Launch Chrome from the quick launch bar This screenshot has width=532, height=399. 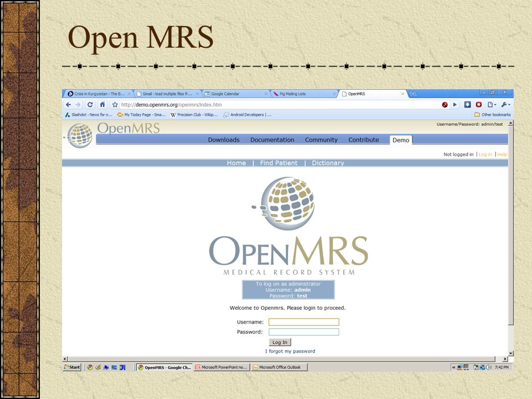pyautogui.click(x=90, y=367)
